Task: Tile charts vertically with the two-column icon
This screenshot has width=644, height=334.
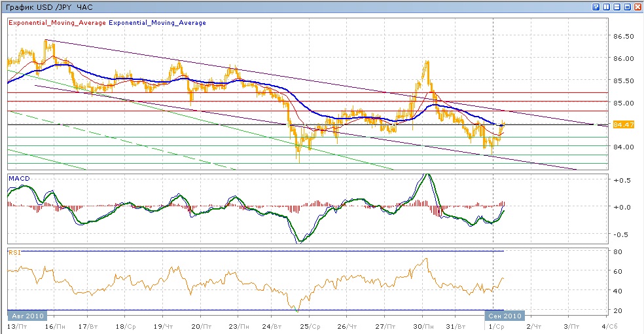Action: pos(606,7)
